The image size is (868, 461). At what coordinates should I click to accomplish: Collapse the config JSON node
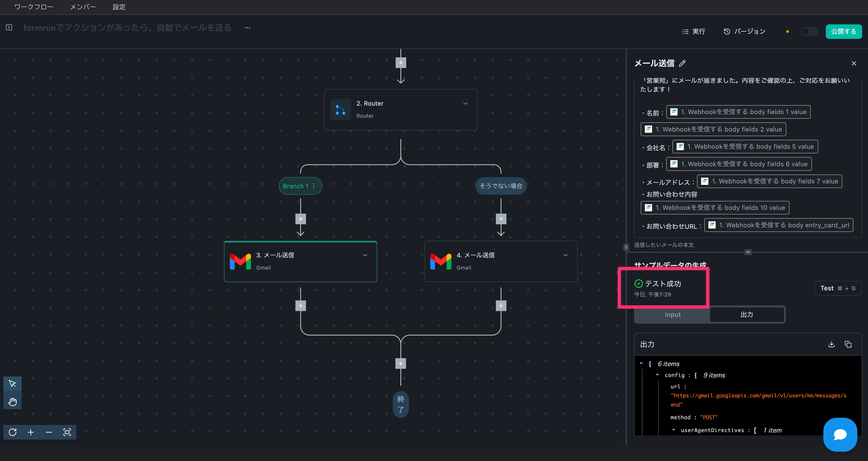click(x=657, y=375)
